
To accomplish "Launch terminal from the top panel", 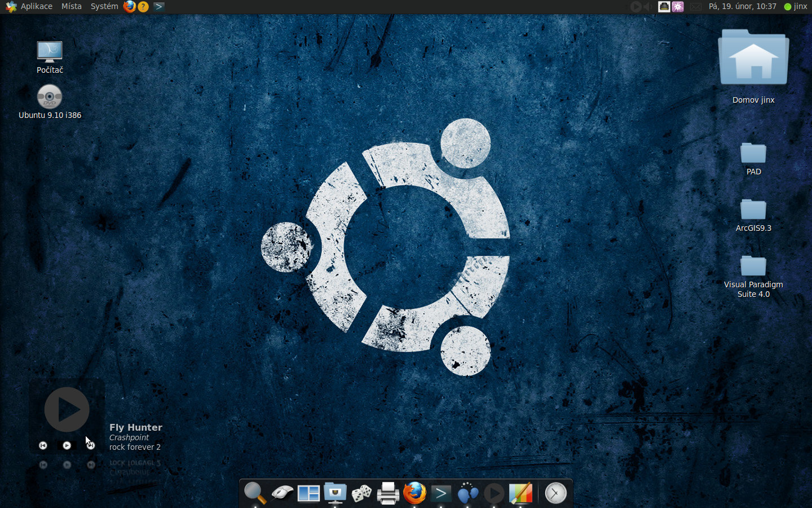I will coord(159,6).
